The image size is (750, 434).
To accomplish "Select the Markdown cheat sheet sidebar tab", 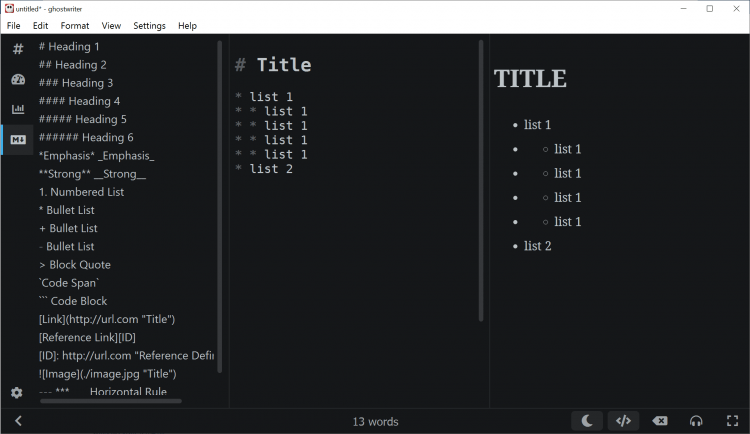I will 18,140.
